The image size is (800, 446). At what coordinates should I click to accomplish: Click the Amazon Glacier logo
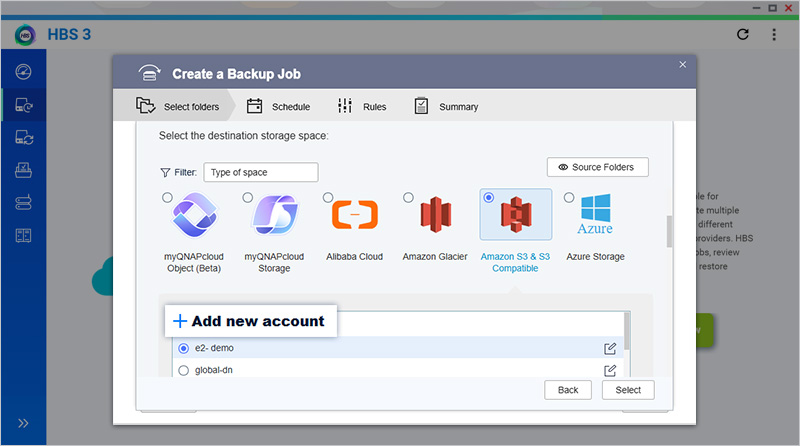pyautogui.click(x=436, y=214)
